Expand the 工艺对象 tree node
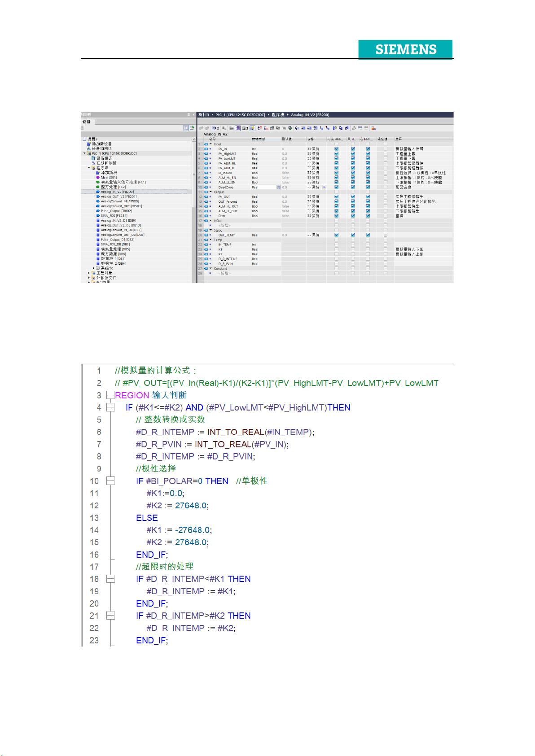The image size is (535, 756). click(89, 273)
